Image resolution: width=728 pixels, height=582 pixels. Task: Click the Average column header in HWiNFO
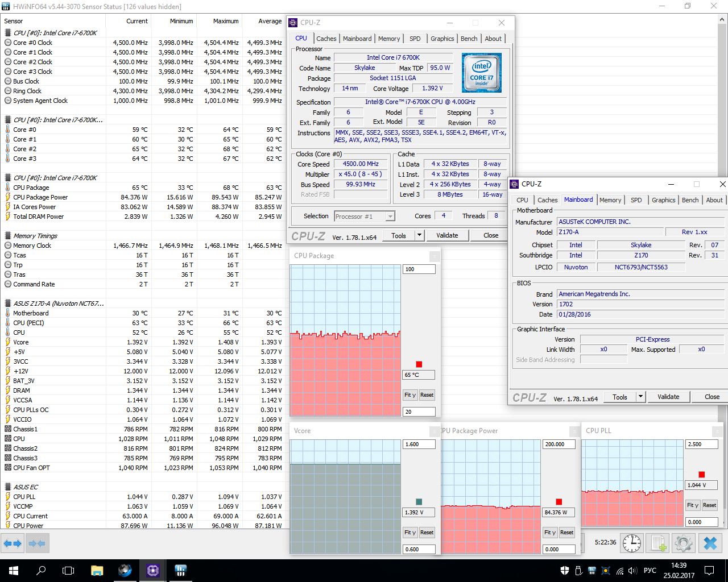[270, 21]
